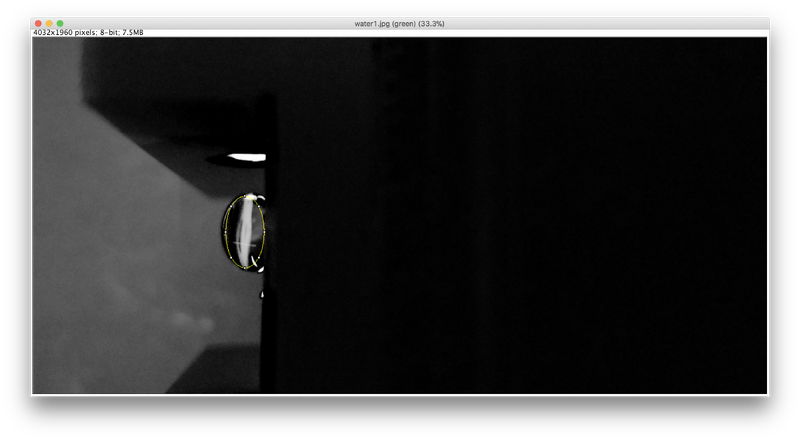This screenshot has height=440, width=800.
Task: Click inside the center of the elliptical selection
Action: click(245, 234)
